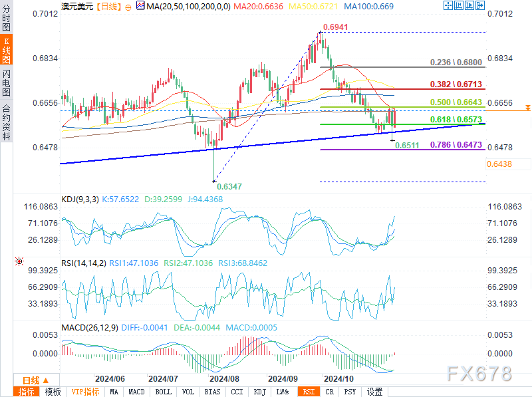The height and width of the screenshot is (397, 532).
Task: Select the K线图 sidebar tab
Action: (7, 51)
